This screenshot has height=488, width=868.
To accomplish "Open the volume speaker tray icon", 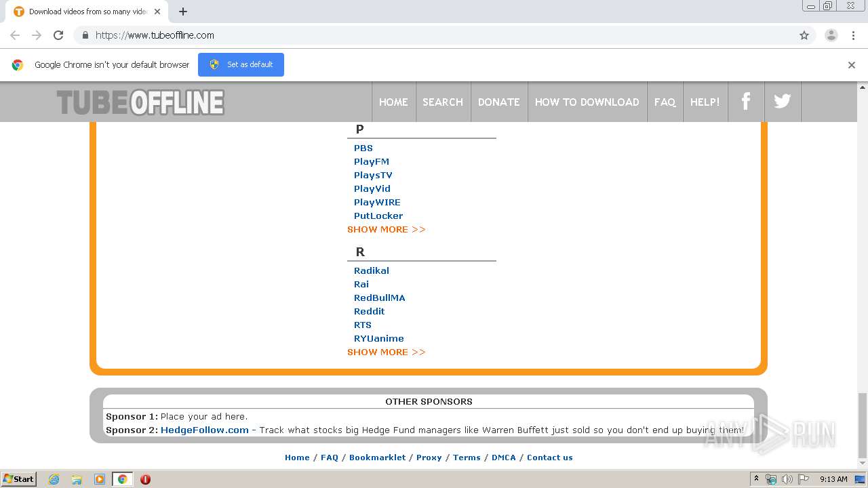I will [x=787, y=479].
